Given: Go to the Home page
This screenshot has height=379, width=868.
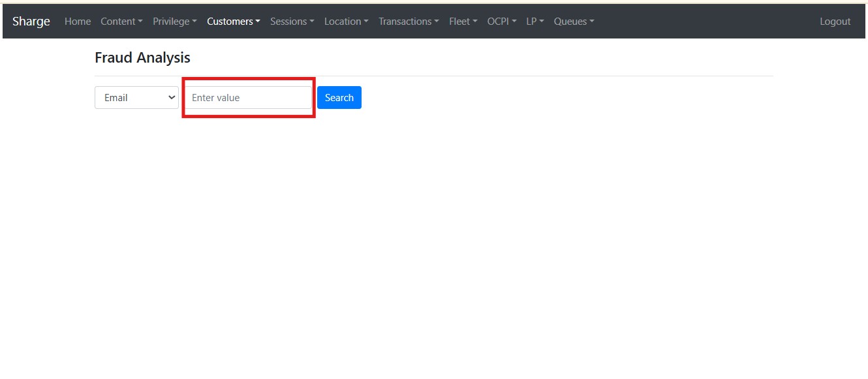Looking at the screenshot, I should [78, 22].
